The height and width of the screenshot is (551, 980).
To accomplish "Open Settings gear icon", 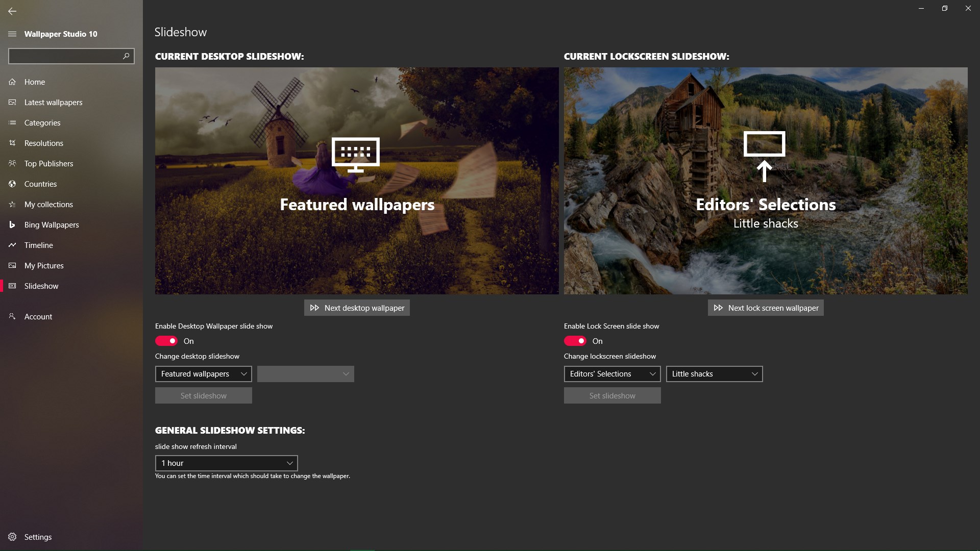I will click(x=12, y=537).
